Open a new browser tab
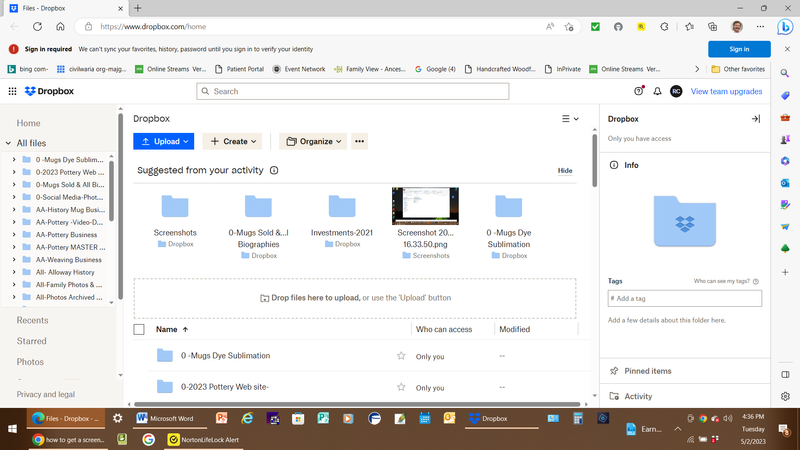This screenshot has height=450, width=800. click(x=138, y=8)
